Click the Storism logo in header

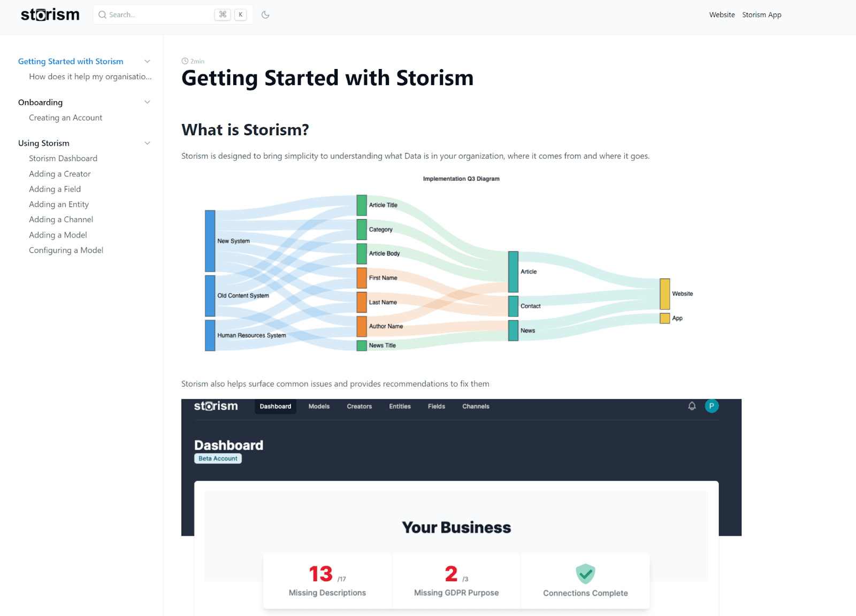tap(50, 14)
